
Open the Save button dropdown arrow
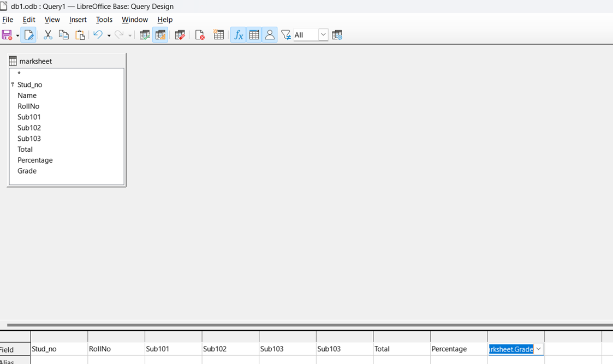pyautogui.click(x=17, y=35)
